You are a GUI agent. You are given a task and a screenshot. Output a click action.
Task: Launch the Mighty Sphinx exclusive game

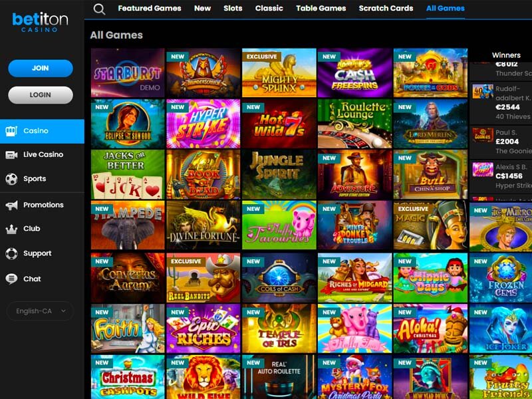[x=279, y=72]
